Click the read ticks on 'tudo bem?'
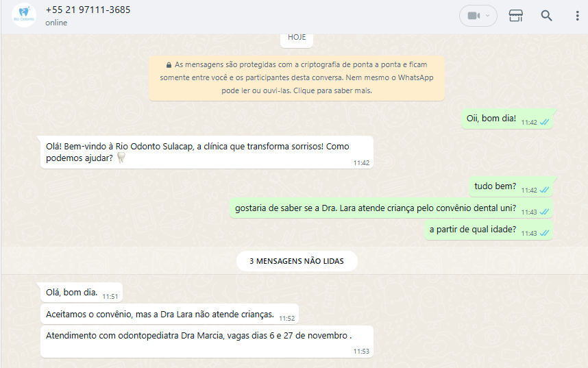This screenshot has width=588, height=368. (x=544, y=191)
